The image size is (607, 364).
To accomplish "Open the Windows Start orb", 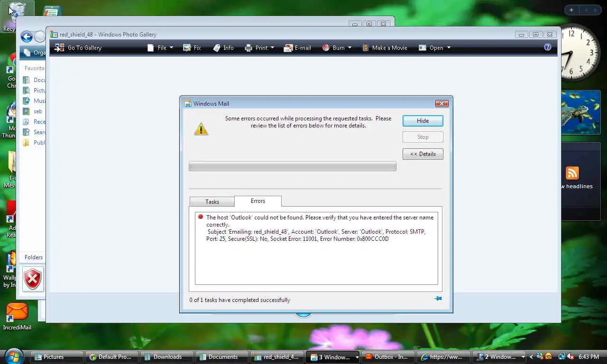I will click(x=13, y=356).
